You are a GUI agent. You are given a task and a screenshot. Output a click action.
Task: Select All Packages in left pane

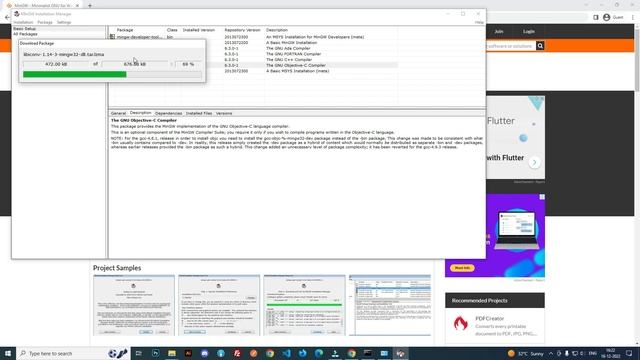click(x=25, y=34)
